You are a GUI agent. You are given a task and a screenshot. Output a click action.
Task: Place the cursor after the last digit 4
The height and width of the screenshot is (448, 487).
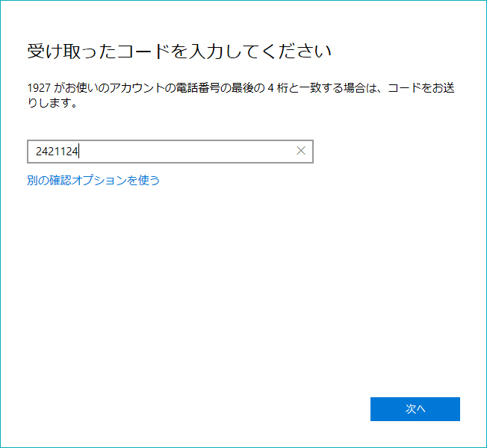pyautogui.click(x=80, y=152)
